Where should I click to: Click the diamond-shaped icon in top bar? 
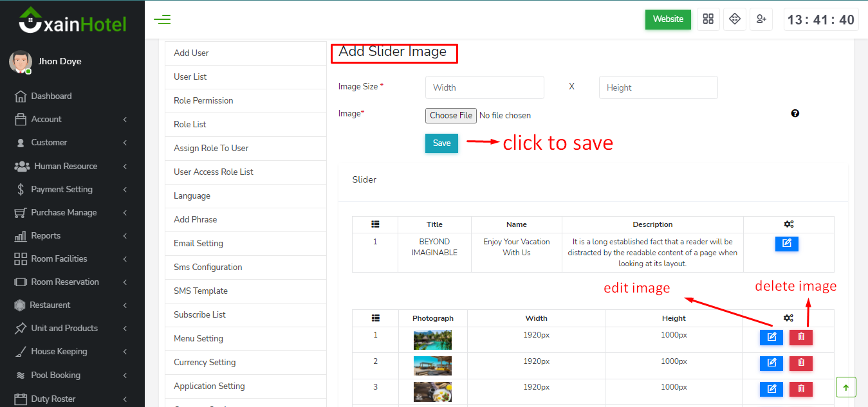(x=734, y=19)
